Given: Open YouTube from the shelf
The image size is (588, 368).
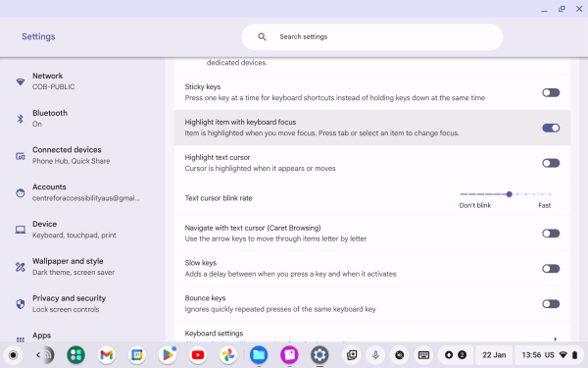Looking at the screenshot, I should tap(198, 355).
